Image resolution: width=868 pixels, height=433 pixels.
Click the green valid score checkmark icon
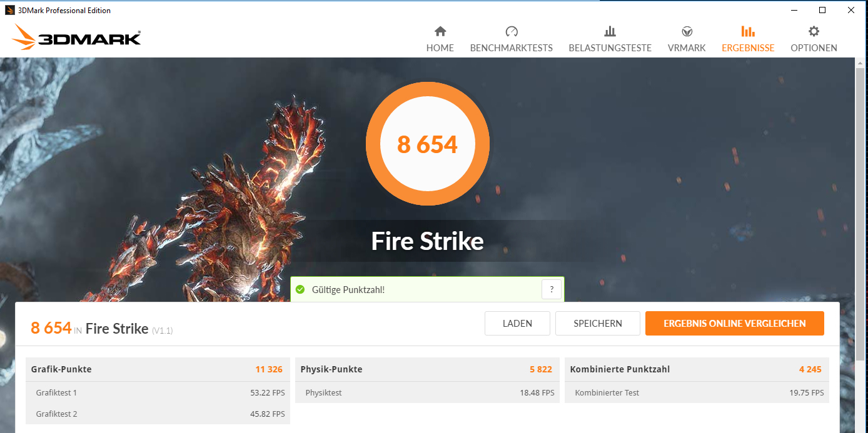[300, 289]
